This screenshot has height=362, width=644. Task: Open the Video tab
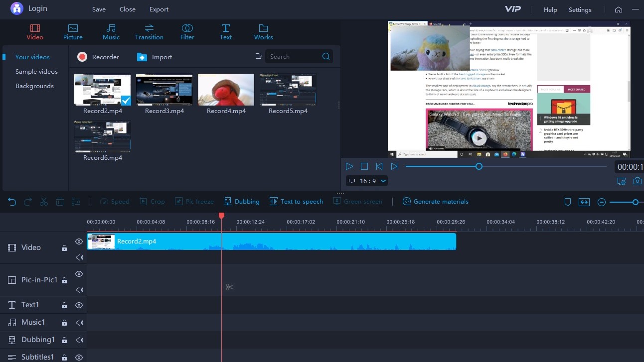[35, 32]
